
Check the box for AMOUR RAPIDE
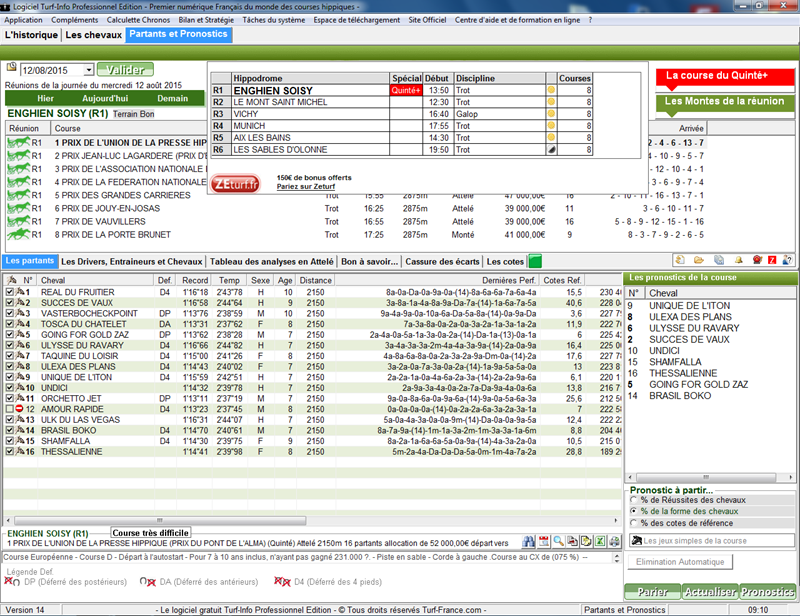10,409
